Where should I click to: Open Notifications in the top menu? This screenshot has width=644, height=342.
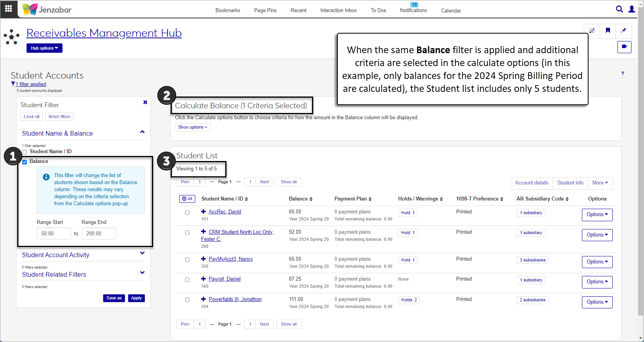tap(413, 11)
